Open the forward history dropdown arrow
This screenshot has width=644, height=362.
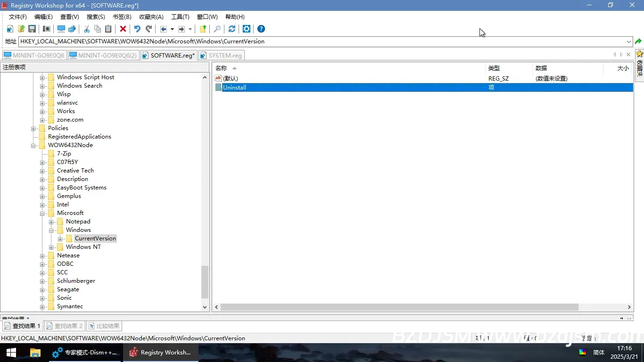[190, 29]
